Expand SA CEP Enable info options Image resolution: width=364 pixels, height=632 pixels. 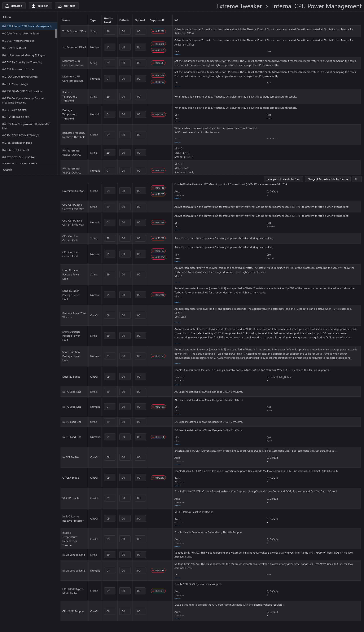pyautogui.click(x=177, y=505)
